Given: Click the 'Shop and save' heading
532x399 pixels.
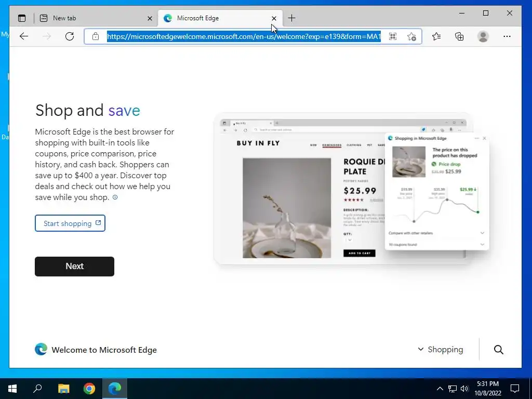Looking at the screenshot, I should coord(87,110).
